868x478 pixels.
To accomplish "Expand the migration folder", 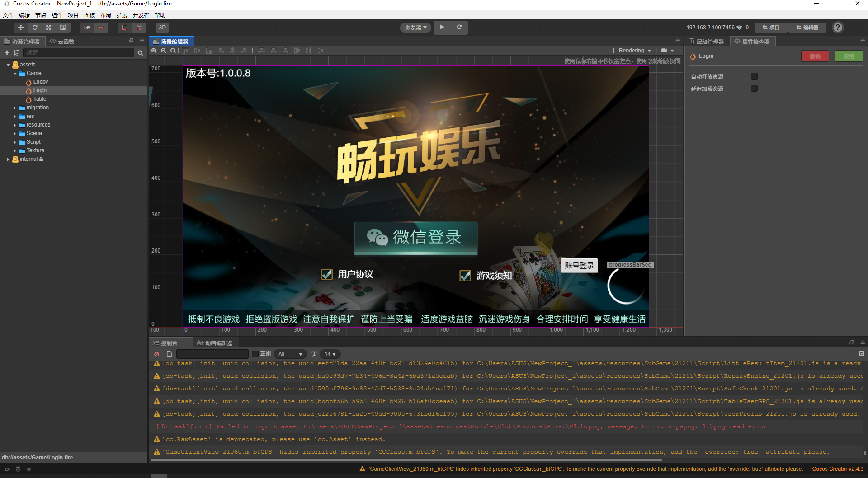I will click(15, 108).
